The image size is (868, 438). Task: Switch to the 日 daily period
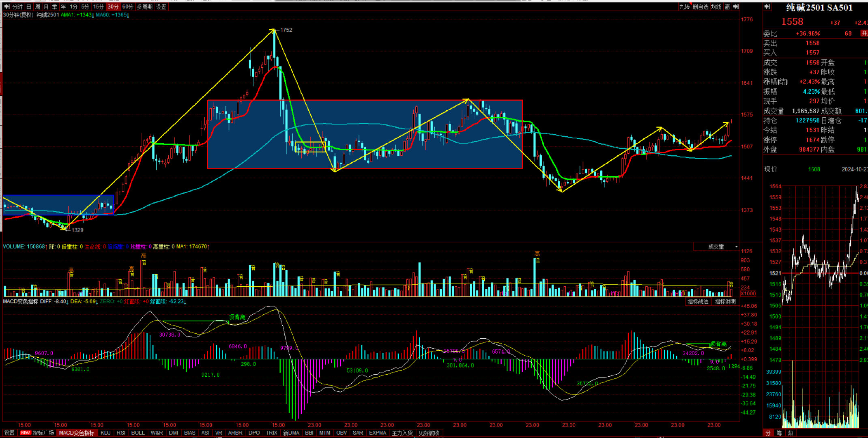28,7
